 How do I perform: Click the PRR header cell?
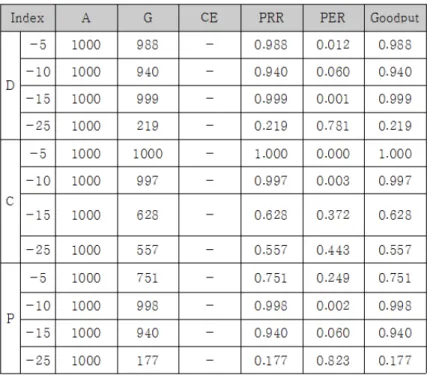pos(272,18)
